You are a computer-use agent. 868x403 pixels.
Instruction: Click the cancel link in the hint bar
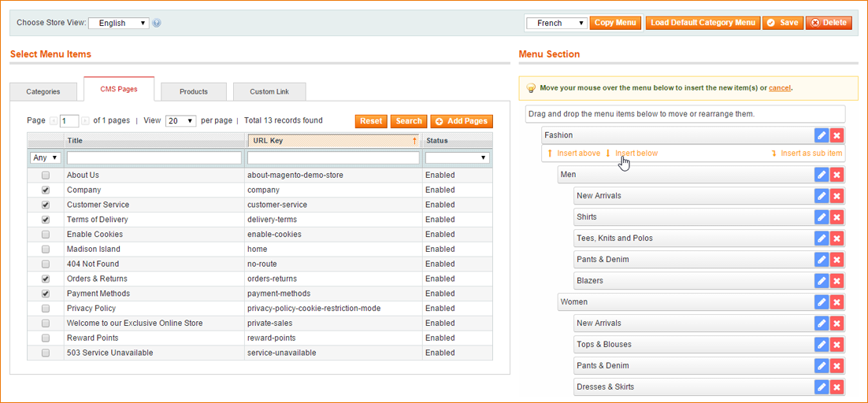click(780, 88)
